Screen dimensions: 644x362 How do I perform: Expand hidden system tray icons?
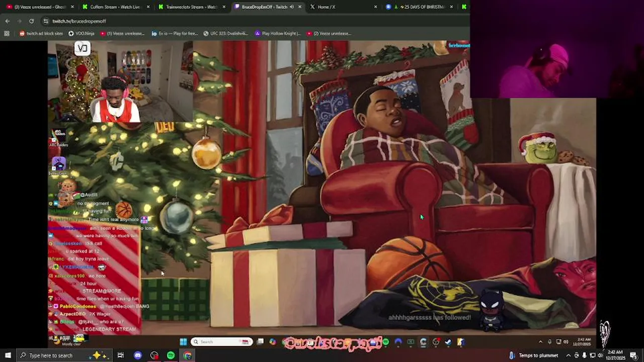(569, 355)
